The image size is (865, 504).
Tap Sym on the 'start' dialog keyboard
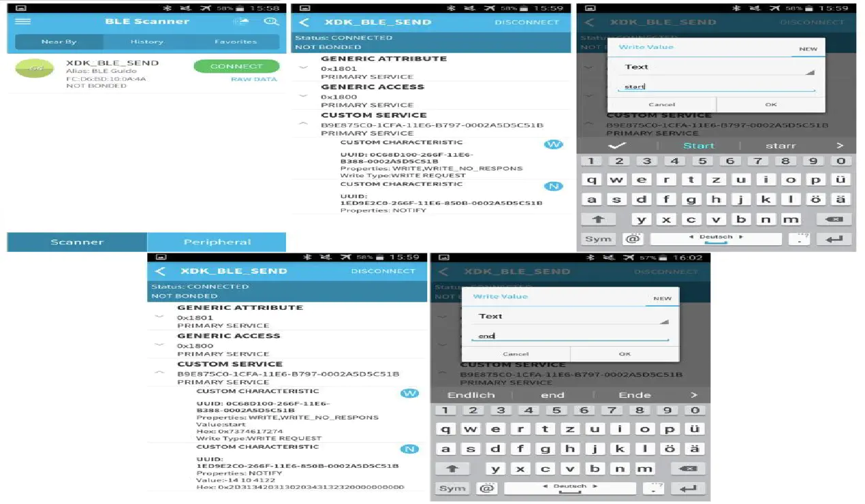click(599, 239)
